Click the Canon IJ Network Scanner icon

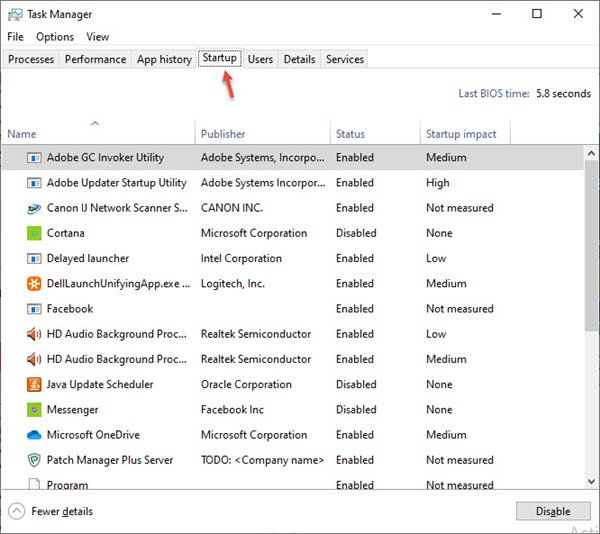click(34, 208)
